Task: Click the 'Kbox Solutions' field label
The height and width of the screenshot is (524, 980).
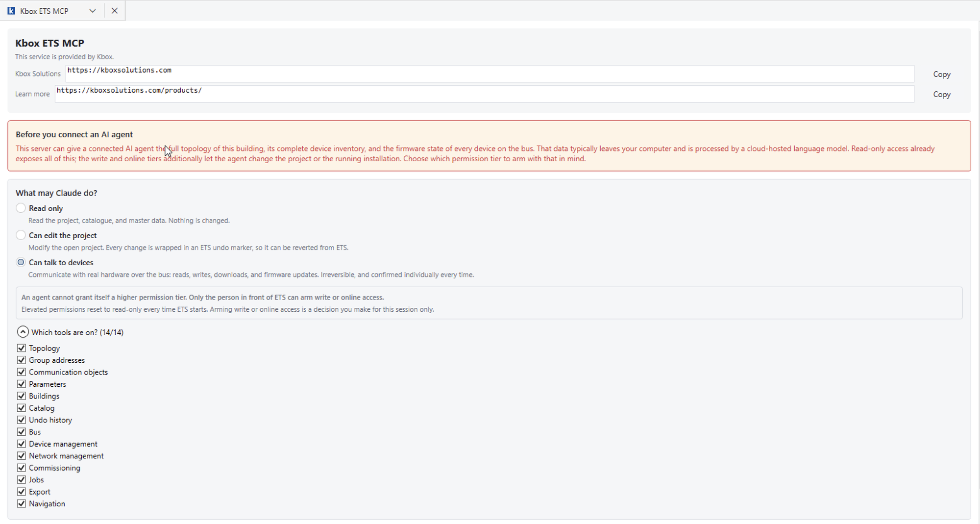Action: [x=38, y=74]
